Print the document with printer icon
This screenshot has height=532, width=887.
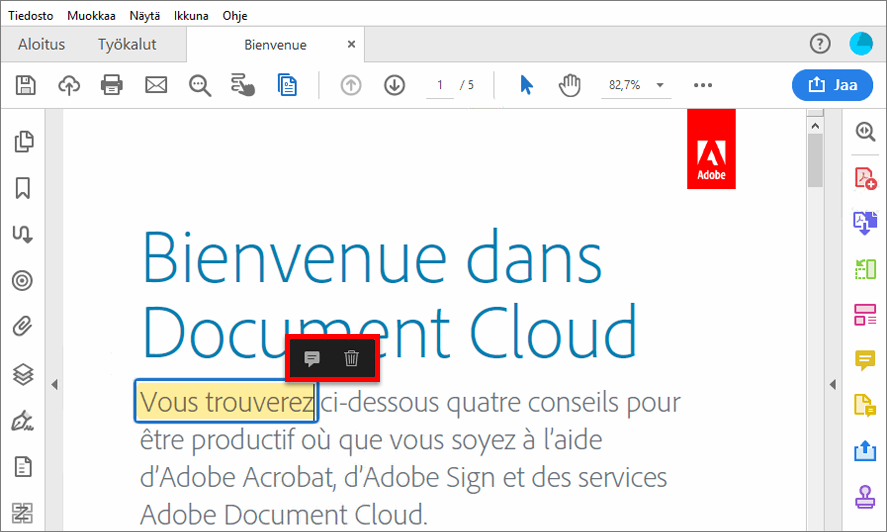[111, 85]
